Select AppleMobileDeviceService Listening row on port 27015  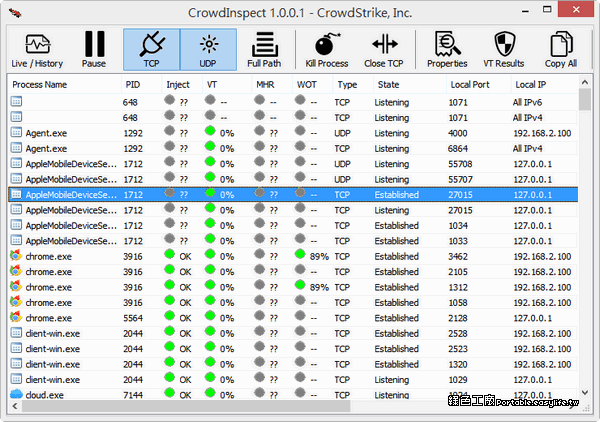click(x=293, y=210)
